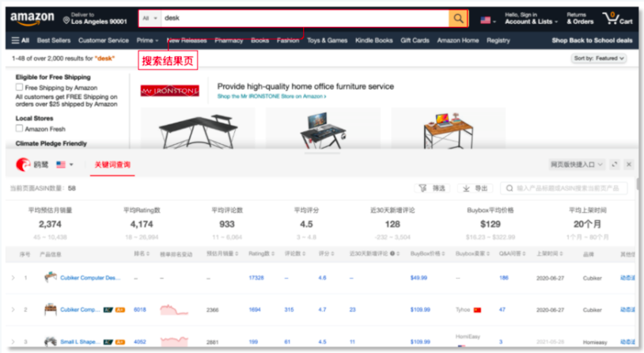
Task: Open Kindle Books in nav bar
Action: tap(373, 40)
